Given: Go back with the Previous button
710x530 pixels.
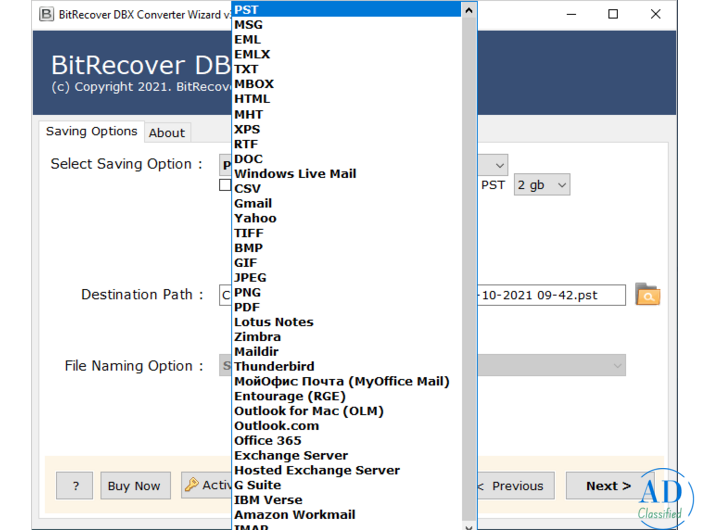Looking at the screenshot, I should pos(516,486).
